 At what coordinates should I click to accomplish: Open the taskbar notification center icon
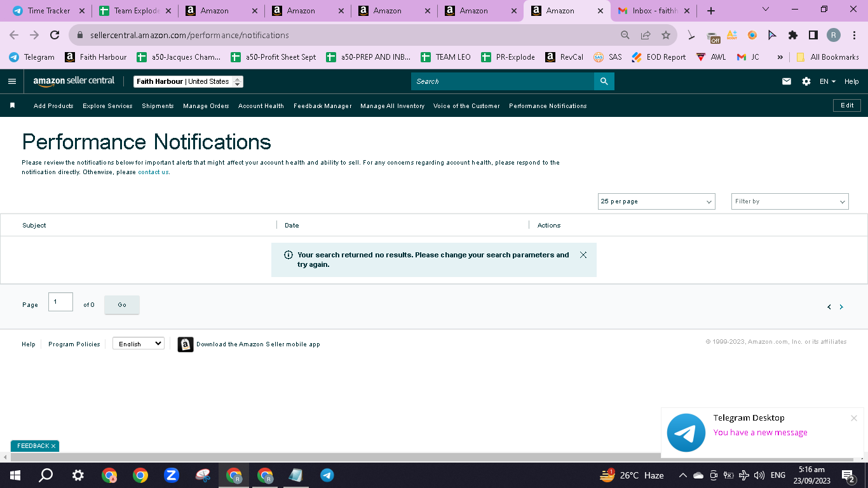point(848,475)
